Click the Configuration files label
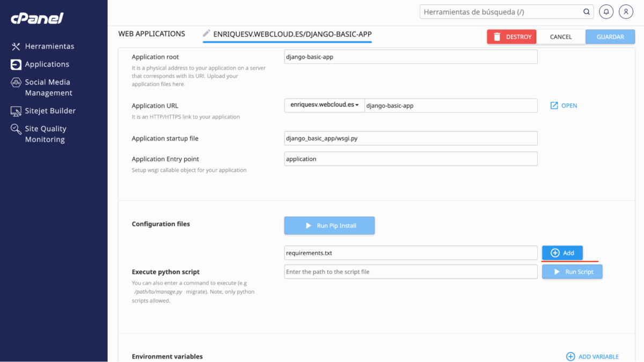Viewport: 644px width, 362px height. coord(161,224)
